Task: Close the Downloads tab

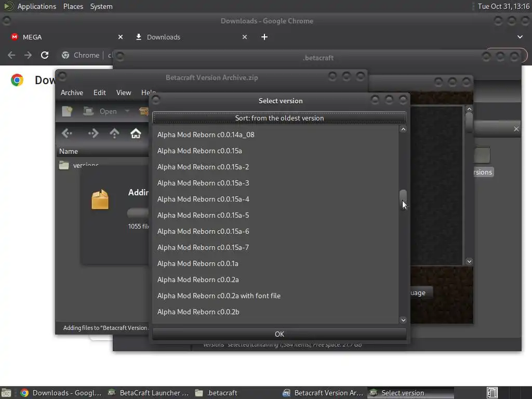Action: pyautogui.click(x=245, y=37)
